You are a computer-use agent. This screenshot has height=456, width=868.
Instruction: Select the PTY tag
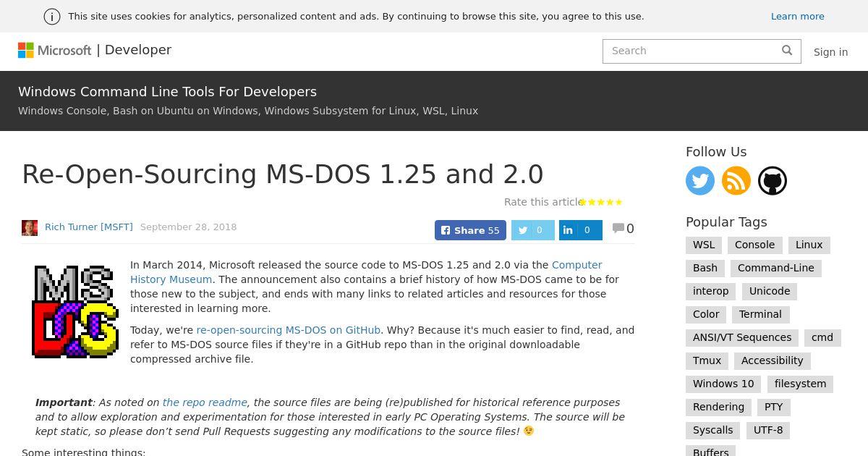click(774, 408)
